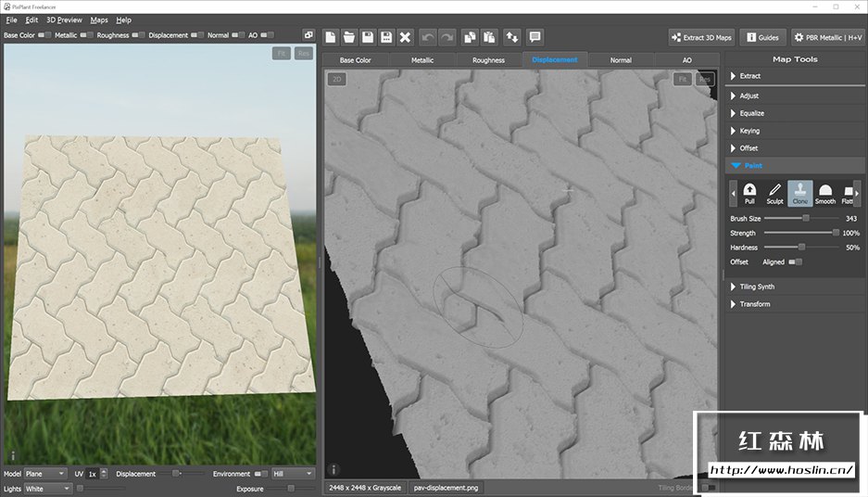Expand the Tiling Synth section

click(x=795, y=287)
